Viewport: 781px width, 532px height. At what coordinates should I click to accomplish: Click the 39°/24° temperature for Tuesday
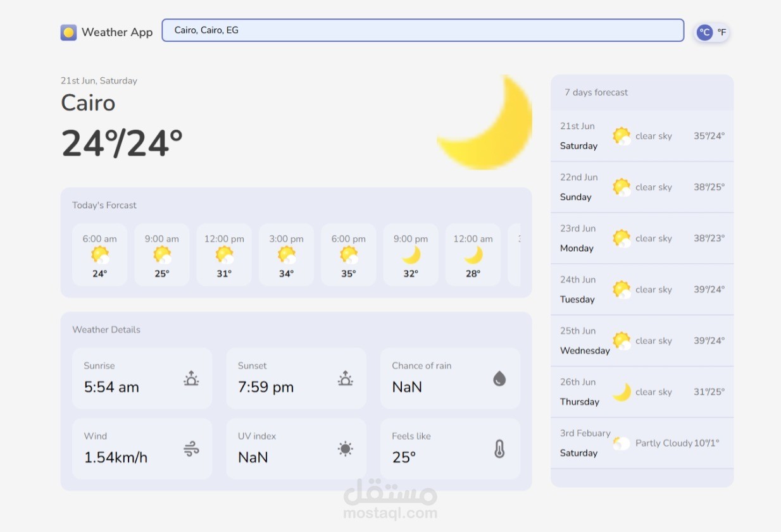tap(709, 290)
